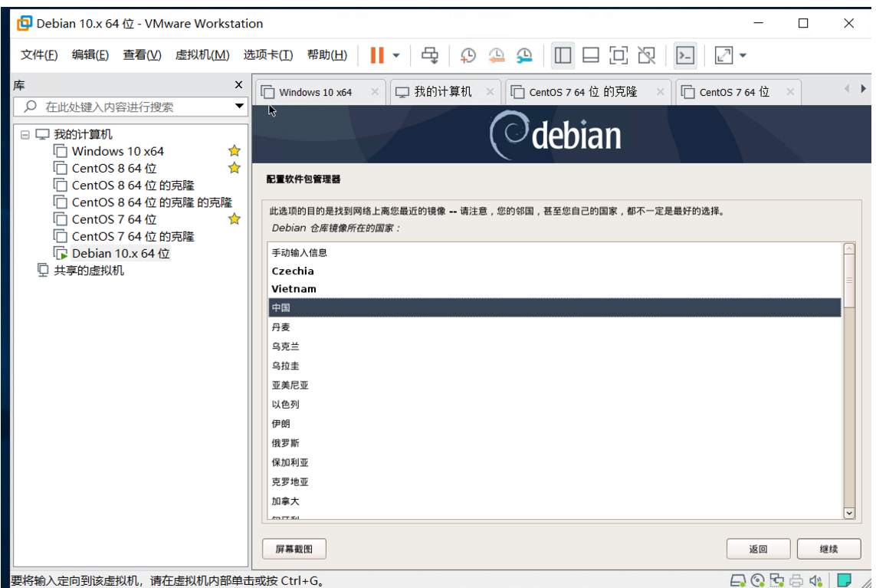
Task: Open the Snapshot Manager
Action: [525, 55]
